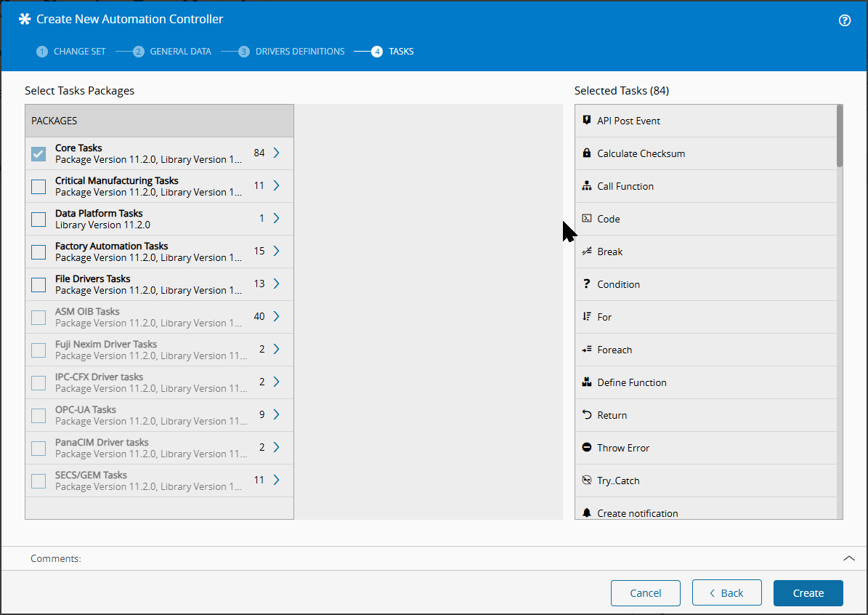The image size is (868, 615).
Task: Check the File Drivers Tasks checkbox
Action: tap(38, 284)
